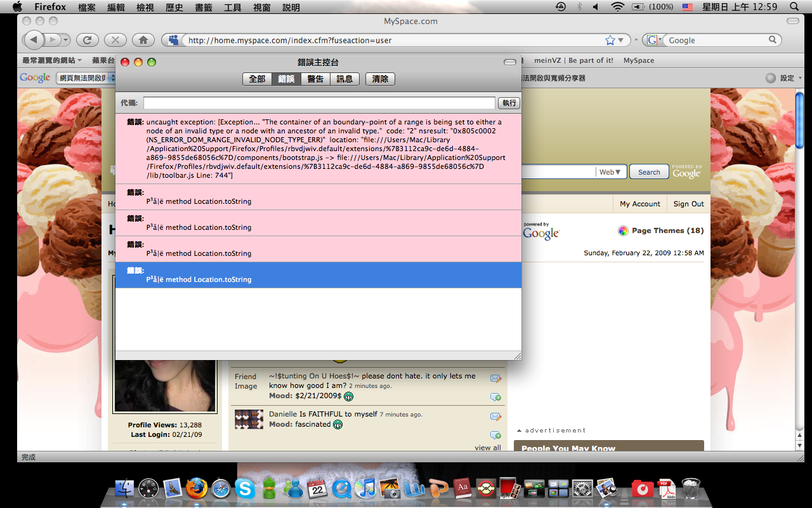This screenshot has width=812, height=508.
Task: Show all messages (全部) in console
Action: 257,79
